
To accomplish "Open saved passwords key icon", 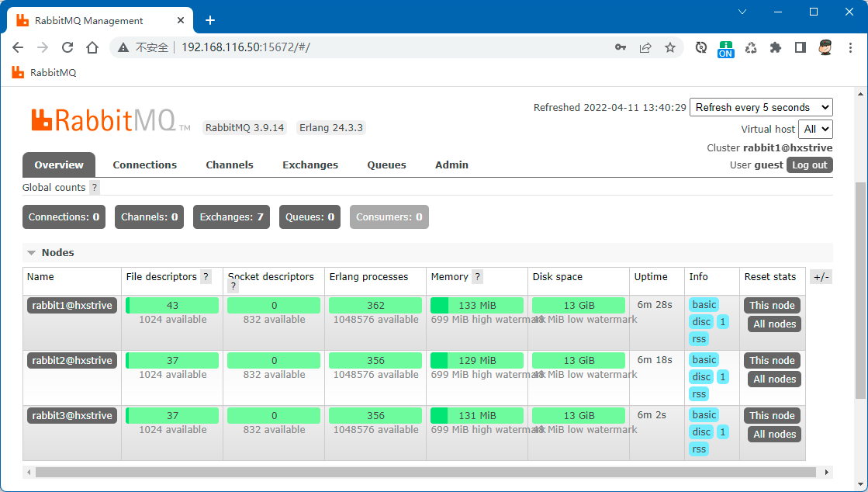I will [621, 47].
